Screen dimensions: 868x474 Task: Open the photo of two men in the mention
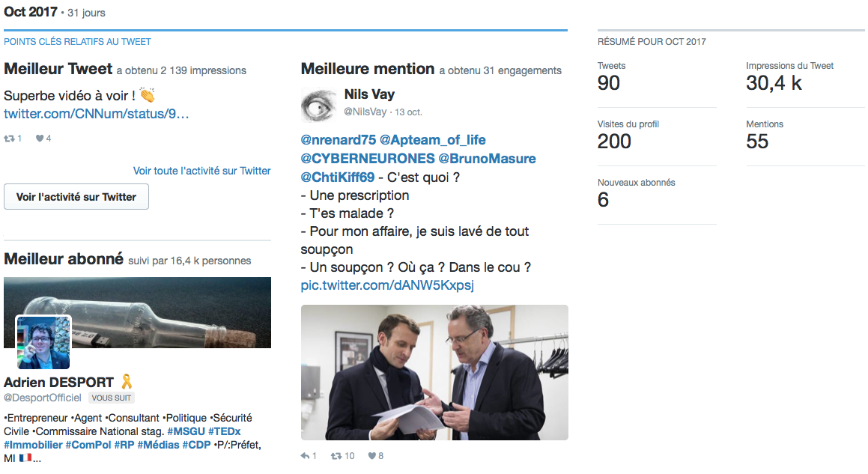point(434,372)
